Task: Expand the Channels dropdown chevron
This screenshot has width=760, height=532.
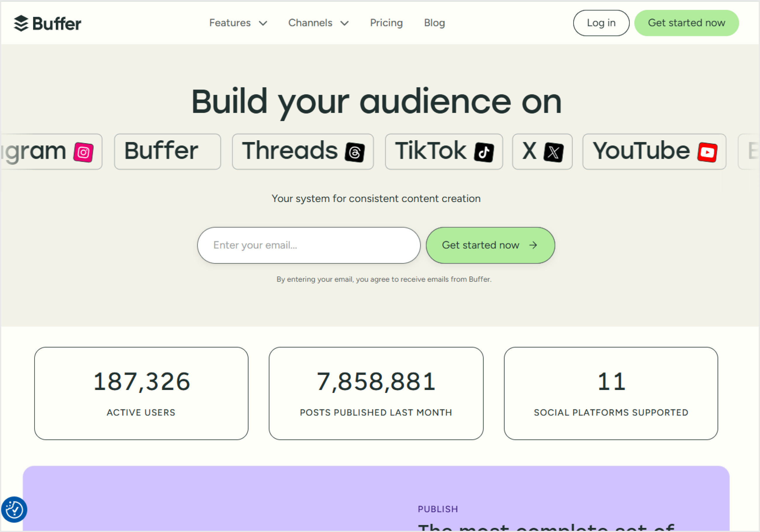Action: (x=345, y=23)
